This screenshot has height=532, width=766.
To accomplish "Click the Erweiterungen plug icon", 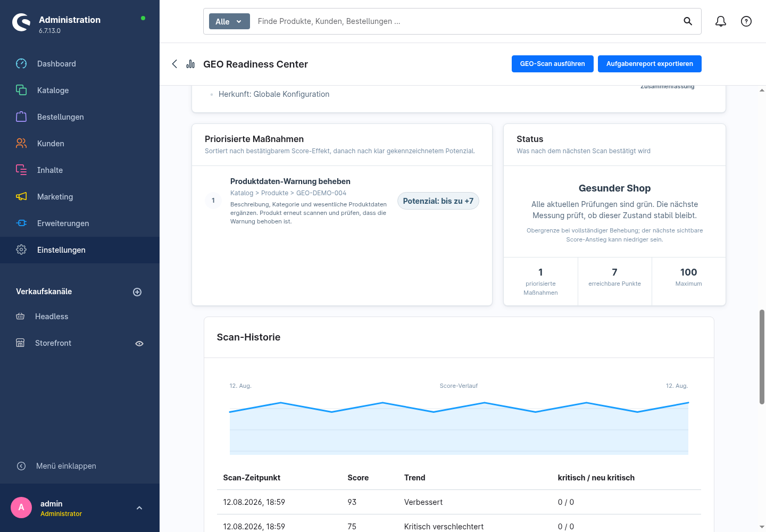I will 21,223.
